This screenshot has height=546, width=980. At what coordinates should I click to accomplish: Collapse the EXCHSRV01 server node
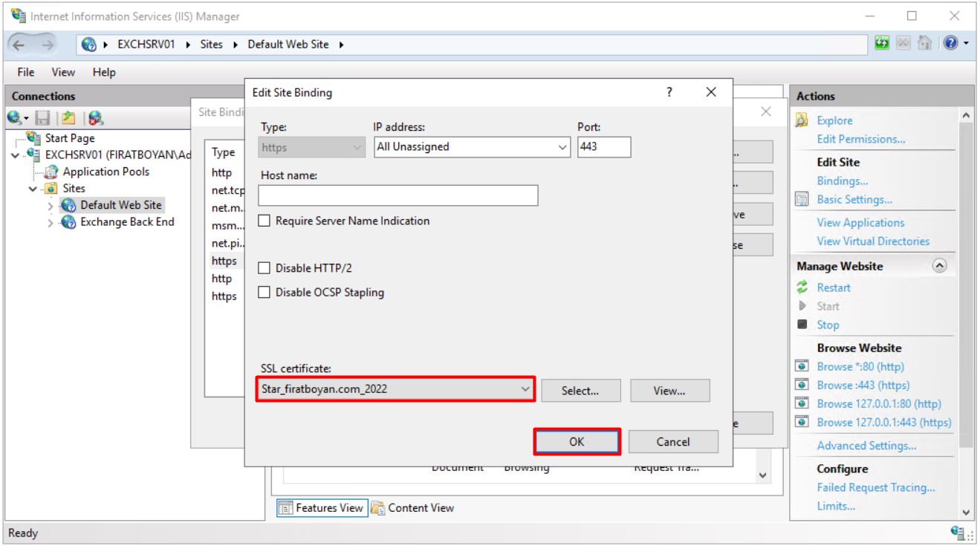pyautogui.click(x=16, y=155)
